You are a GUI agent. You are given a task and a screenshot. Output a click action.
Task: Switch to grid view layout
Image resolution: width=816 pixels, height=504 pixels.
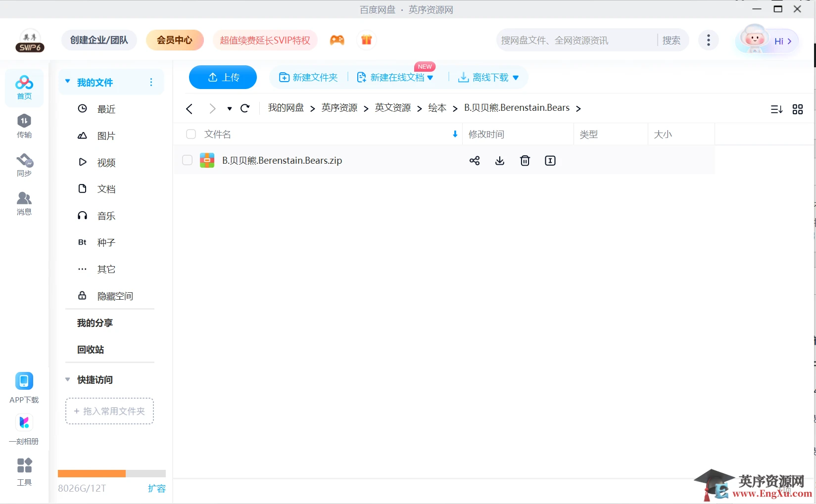[x=798, y=109]
